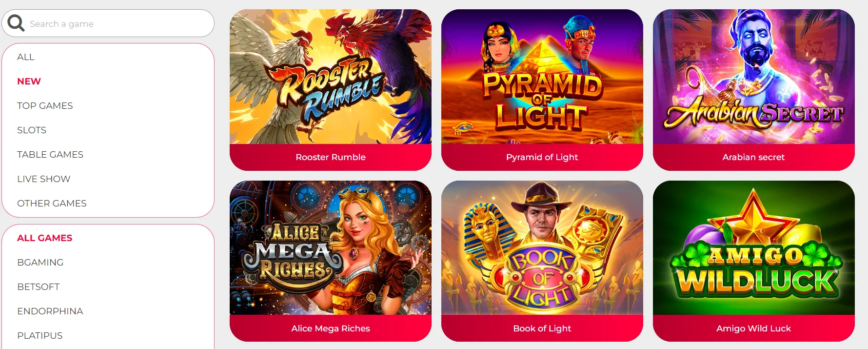Open Arabian Secret genie thumbnail
The height and width of the screenshot is (349, 868).
[x=754, y=77]
